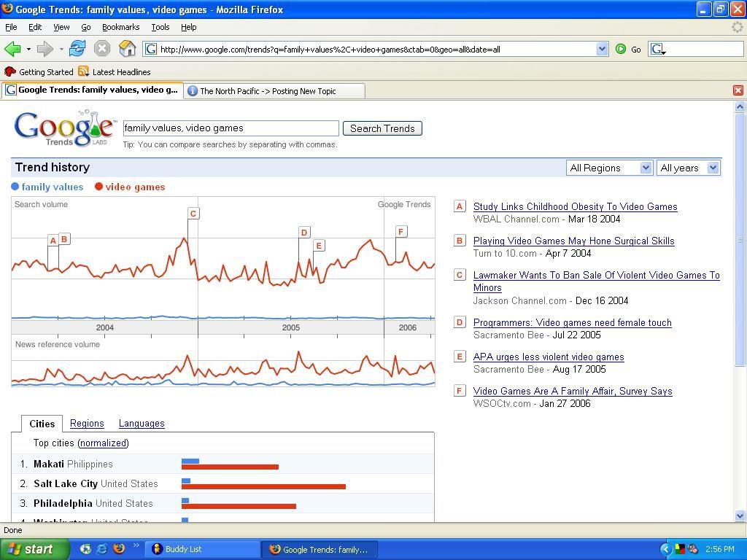The width and height of the screenshot is (747, 560).
Task: Open the Back button history dropdown arrow
Action: pos(28,49)
